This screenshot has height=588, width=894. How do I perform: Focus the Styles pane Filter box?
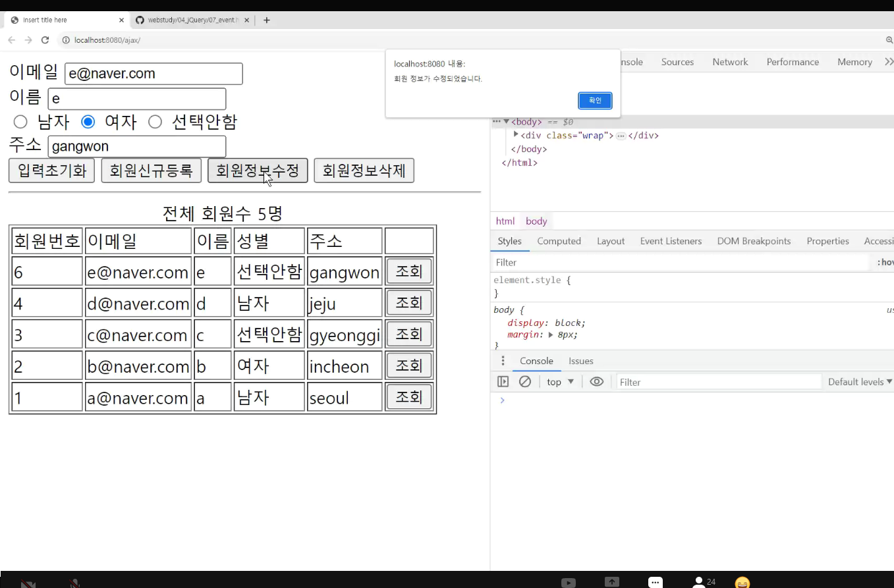[681, 262]
